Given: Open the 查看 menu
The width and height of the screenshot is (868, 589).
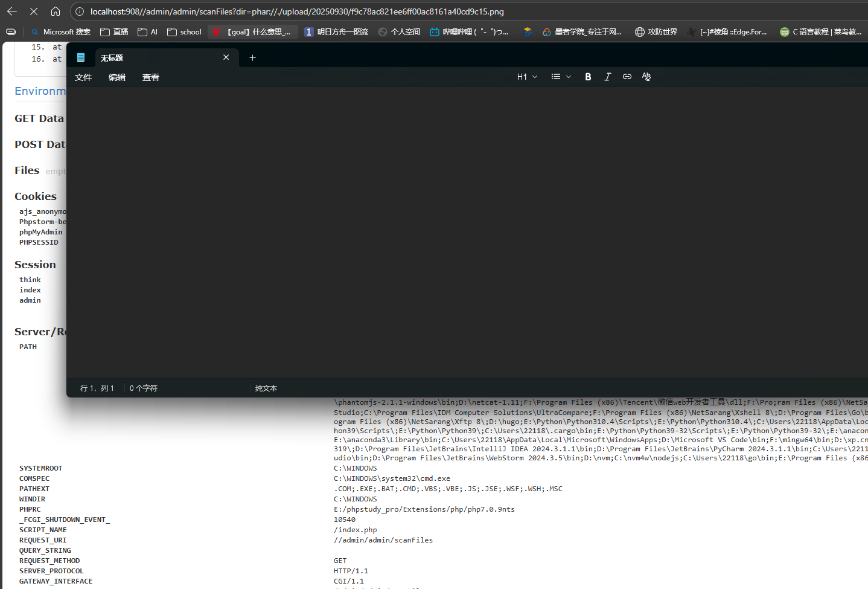Looking at the screenshot, I should (151, 77).
